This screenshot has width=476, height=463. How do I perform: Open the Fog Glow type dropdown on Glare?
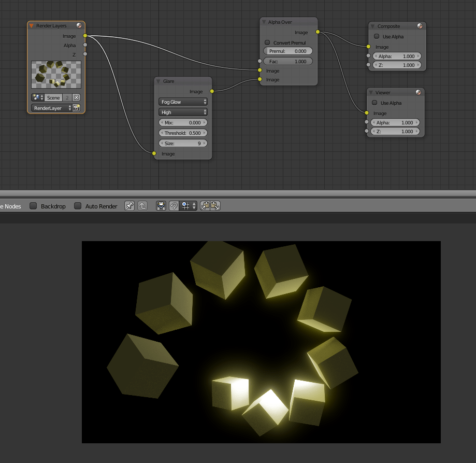183,102
